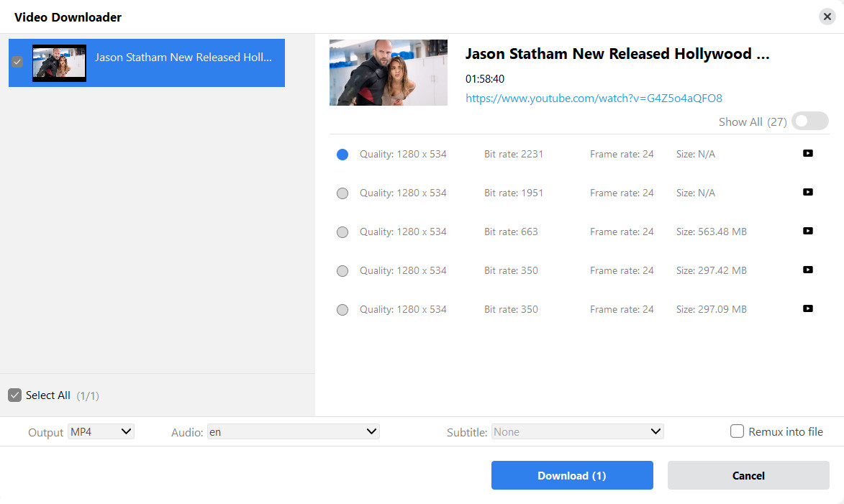Select the bit rate 1951 quality option
The image size is (844, 504).
342,193
